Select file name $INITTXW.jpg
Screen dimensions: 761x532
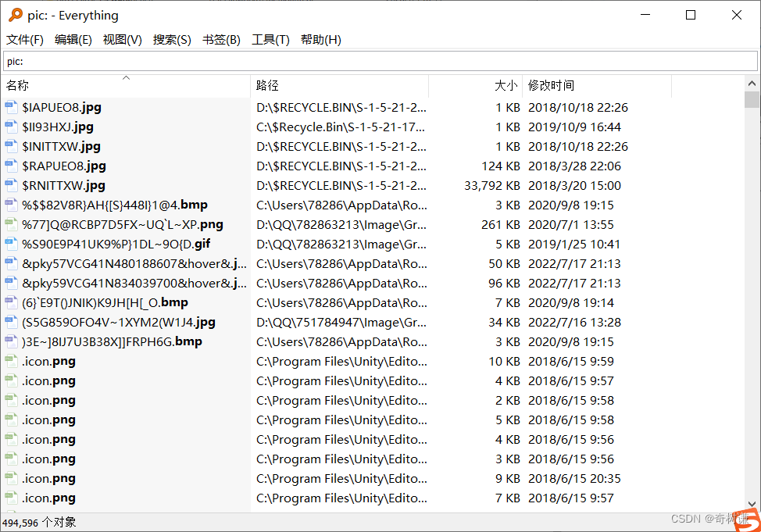point(61,146)
